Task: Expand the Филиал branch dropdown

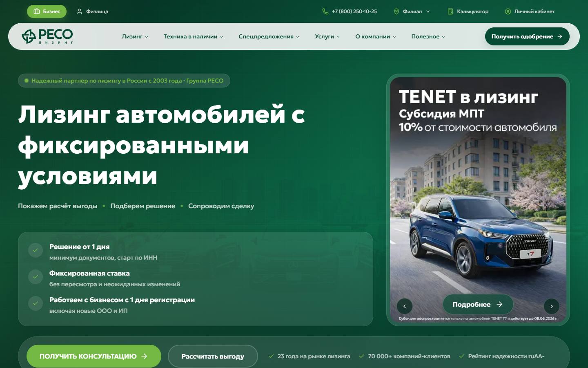Action: pyautogui.click(x=412, y=11)
